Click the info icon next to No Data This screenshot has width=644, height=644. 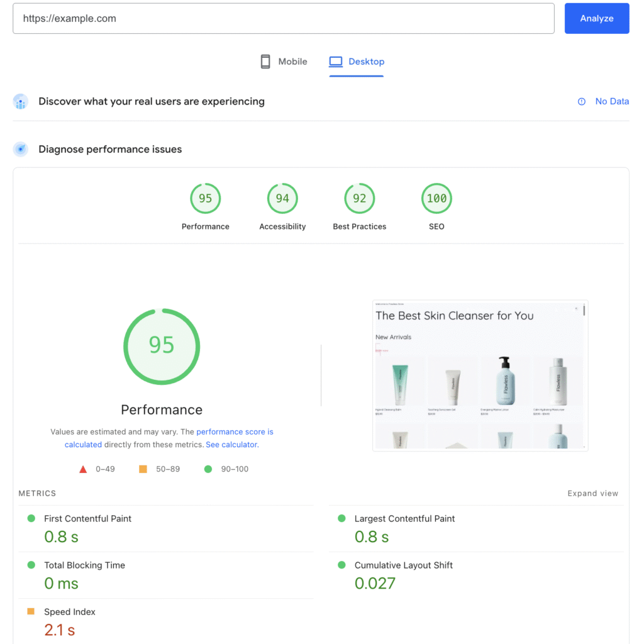coord(580,101)
